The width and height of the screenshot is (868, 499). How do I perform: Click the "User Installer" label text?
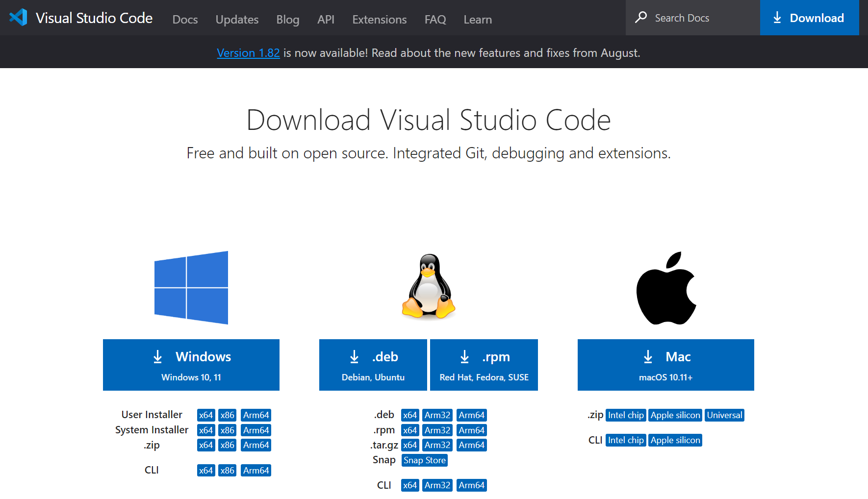(x=152, y=415)
